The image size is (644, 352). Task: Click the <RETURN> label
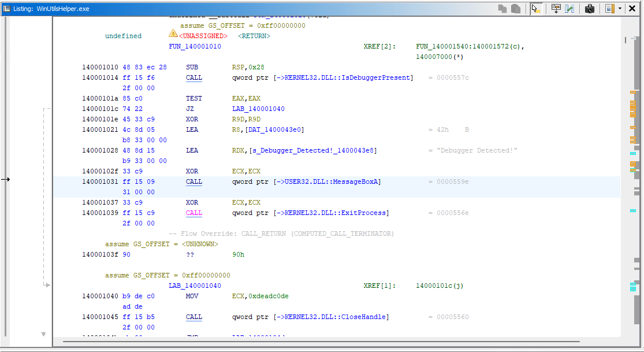[x=254, y=36]
